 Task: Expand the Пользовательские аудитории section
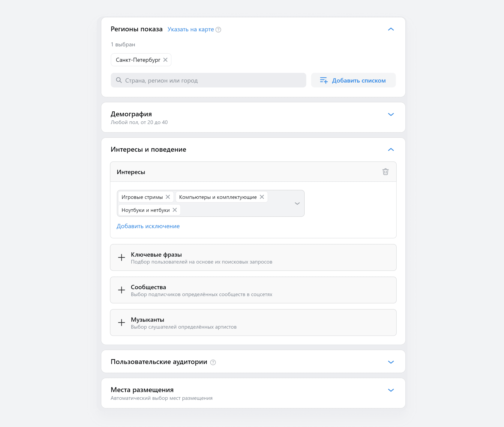click(391, 362)
